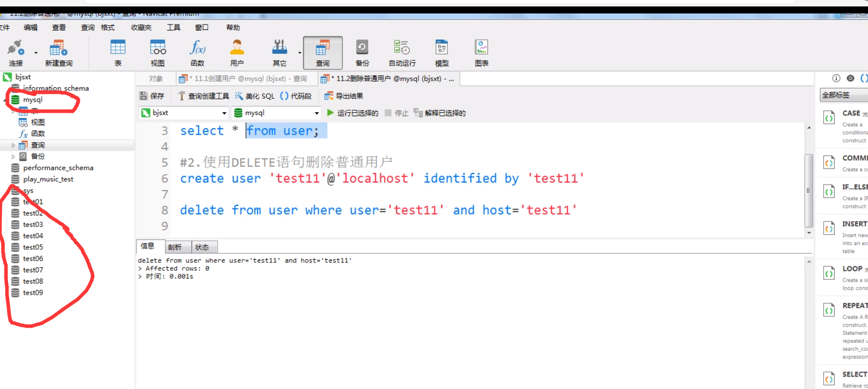
Task: Open the Others (其它) toolbar icon
Action: 280,53
